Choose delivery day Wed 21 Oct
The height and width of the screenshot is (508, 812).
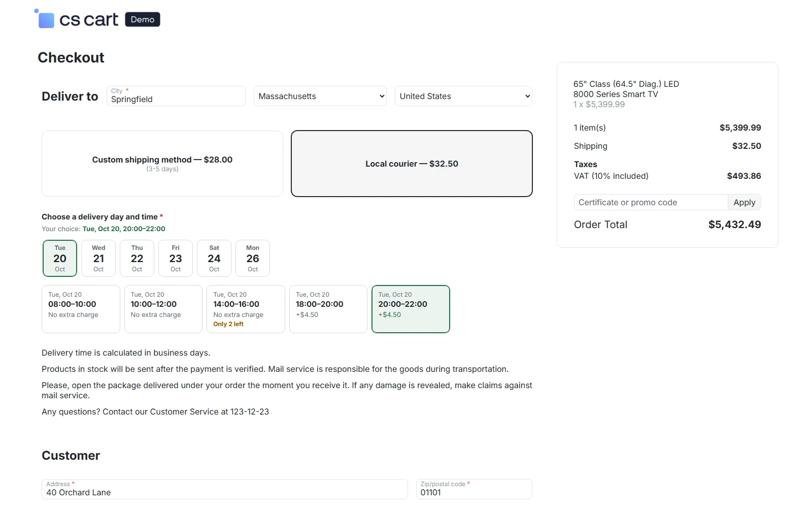[x=98, y=258]
